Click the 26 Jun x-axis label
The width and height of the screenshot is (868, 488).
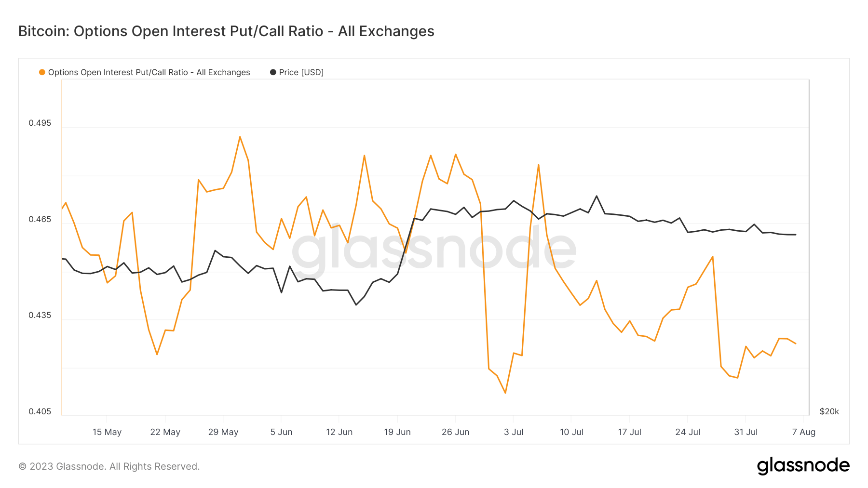[455, 432]
